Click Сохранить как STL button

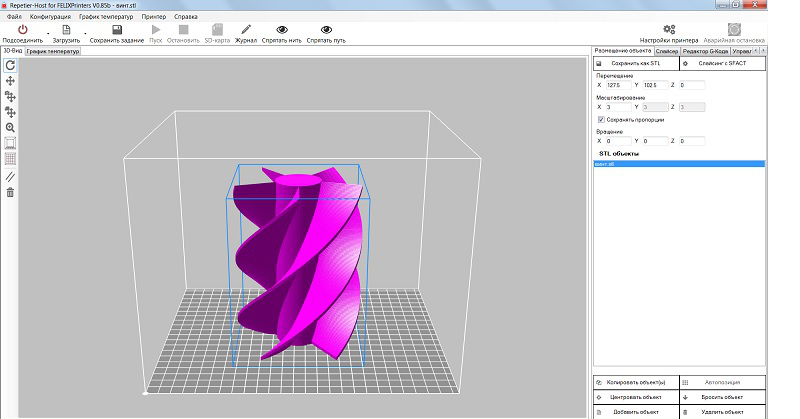[636, 63]
